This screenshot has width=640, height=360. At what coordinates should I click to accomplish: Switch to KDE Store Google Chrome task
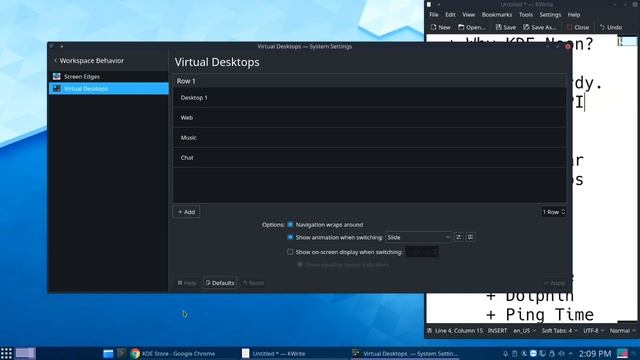pos(173,353)
